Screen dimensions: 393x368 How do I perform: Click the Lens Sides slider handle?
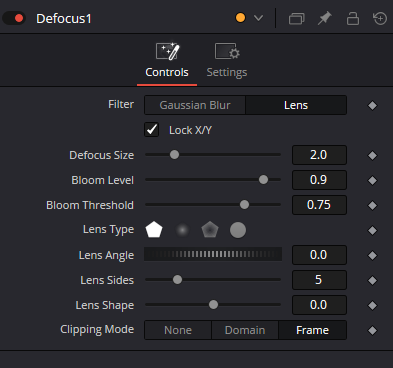[177, 280]
